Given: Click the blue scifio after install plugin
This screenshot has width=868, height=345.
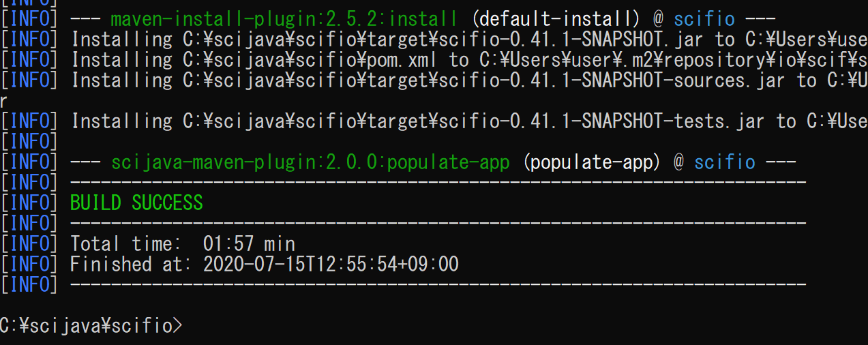Looking at the screenshot, I should tap(704, 19).
